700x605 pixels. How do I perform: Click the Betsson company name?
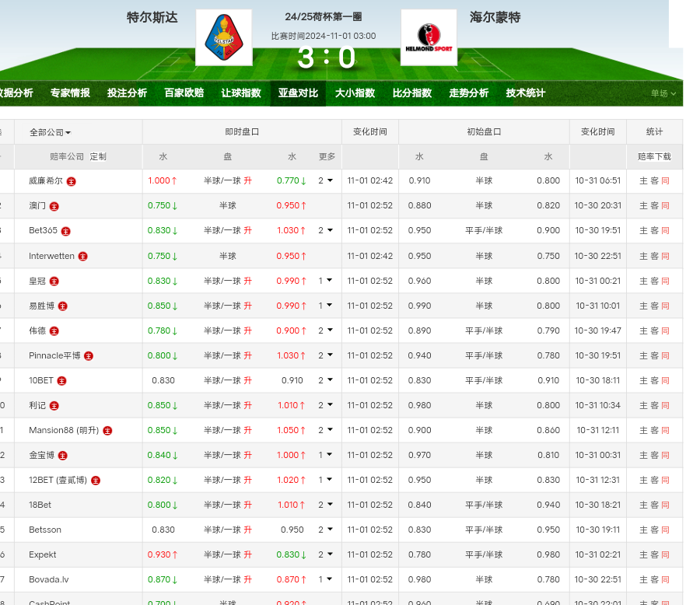45,530
